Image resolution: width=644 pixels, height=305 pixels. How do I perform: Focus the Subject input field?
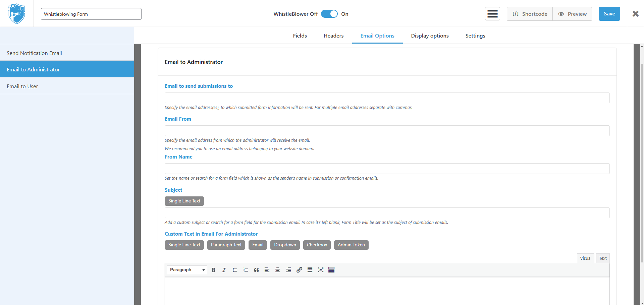pos(387,213)
